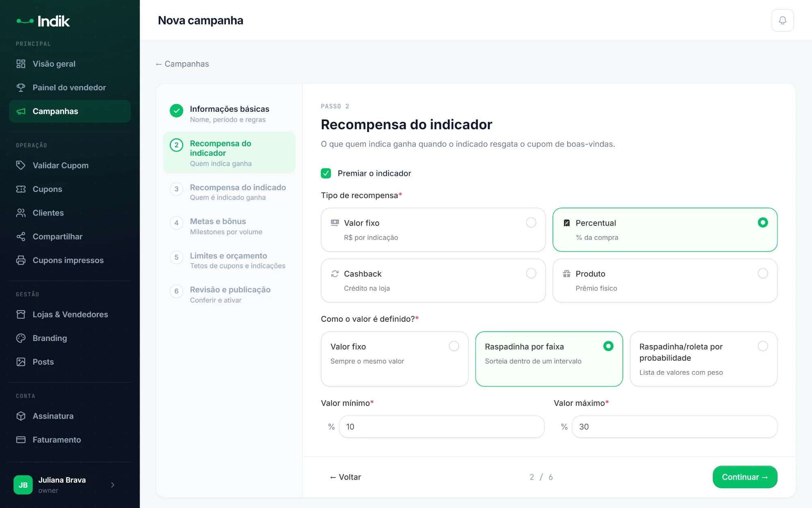
Task: Choose Raspadinha/roleta por probabilidade option
Action: [703, 359]
